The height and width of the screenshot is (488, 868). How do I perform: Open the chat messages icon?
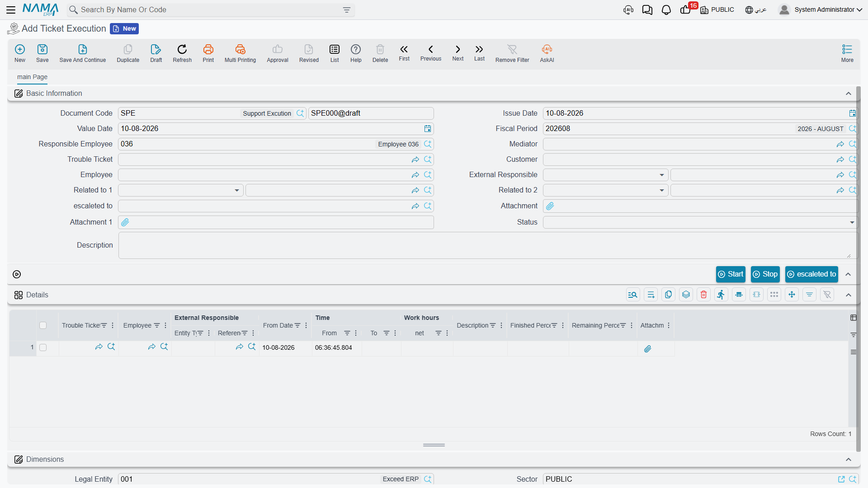pyautogui.click(x=647, y=9)
